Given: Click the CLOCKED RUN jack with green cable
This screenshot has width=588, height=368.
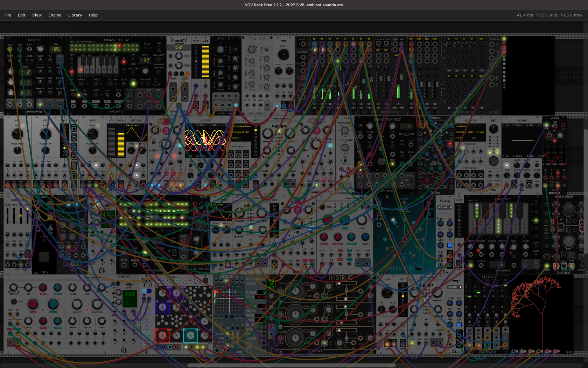Looking at the screenshot, I should (x=20, y=49).
